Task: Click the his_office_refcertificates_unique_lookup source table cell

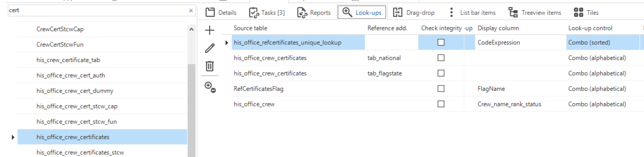Action: [x=298, y=42]
